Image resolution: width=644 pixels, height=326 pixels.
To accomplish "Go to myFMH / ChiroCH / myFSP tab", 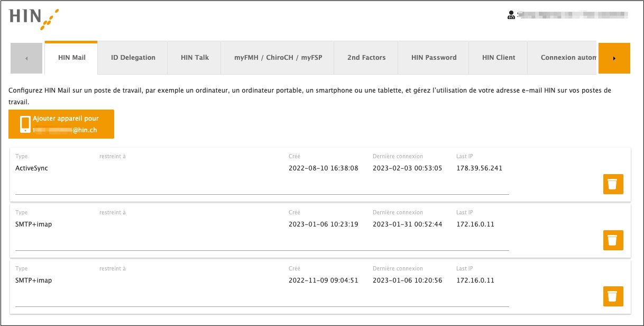I will point(278,58).
